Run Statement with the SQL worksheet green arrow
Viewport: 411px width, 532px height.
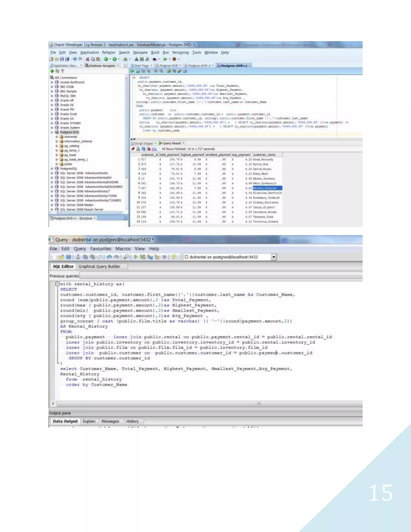(x=132, y=71)
